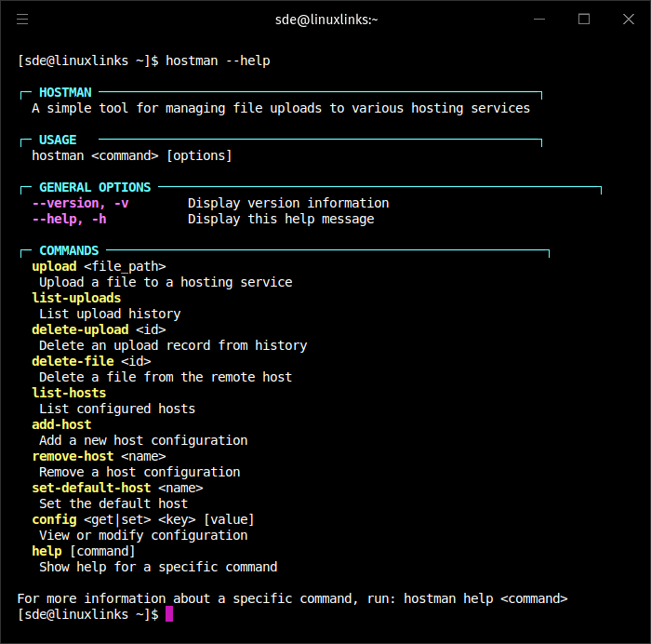Screen dimensions: 651x644
Task: Click the --help, -h option
Action: click(70, 219)
